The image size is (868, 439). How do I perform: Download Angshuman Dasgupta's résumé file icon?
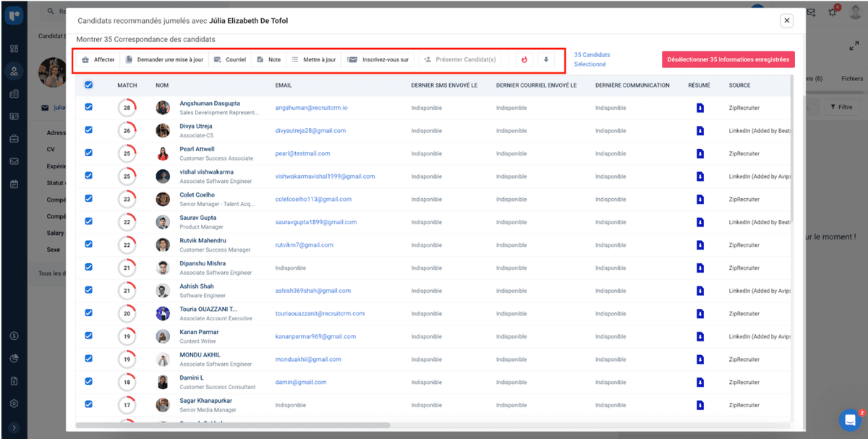pos(699,108)
